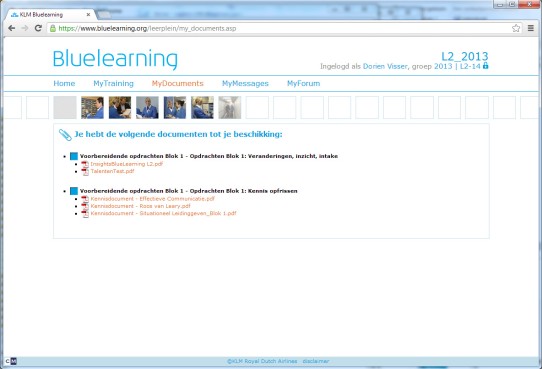
Task: Select the third photo thumbnail in the strip
Action: (x=147, y=107)
